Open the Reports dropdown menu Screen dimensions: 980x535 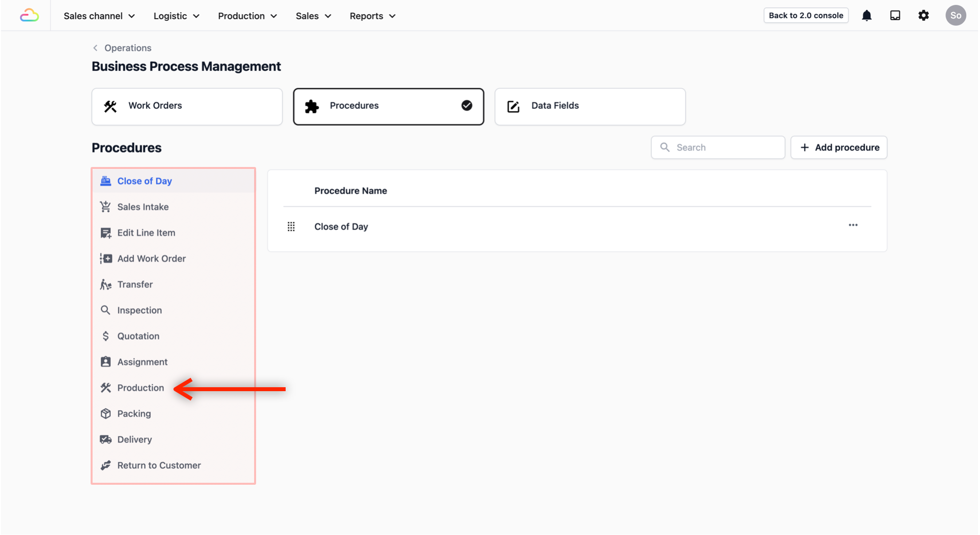point(372,16)
